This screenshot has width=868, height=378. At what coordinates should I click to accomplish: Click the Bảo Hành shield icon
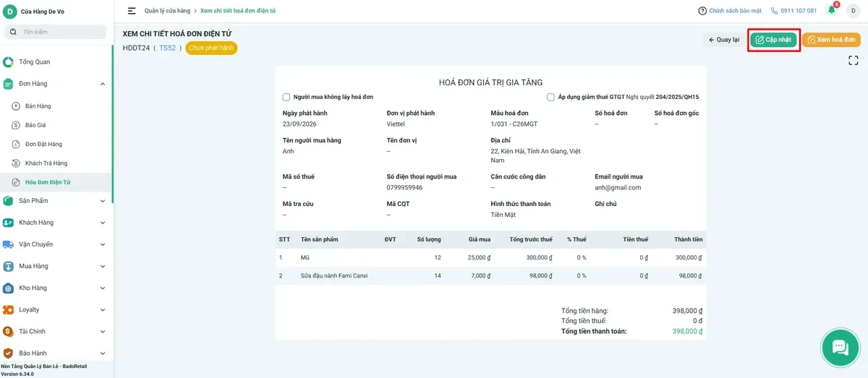point(8,353)
